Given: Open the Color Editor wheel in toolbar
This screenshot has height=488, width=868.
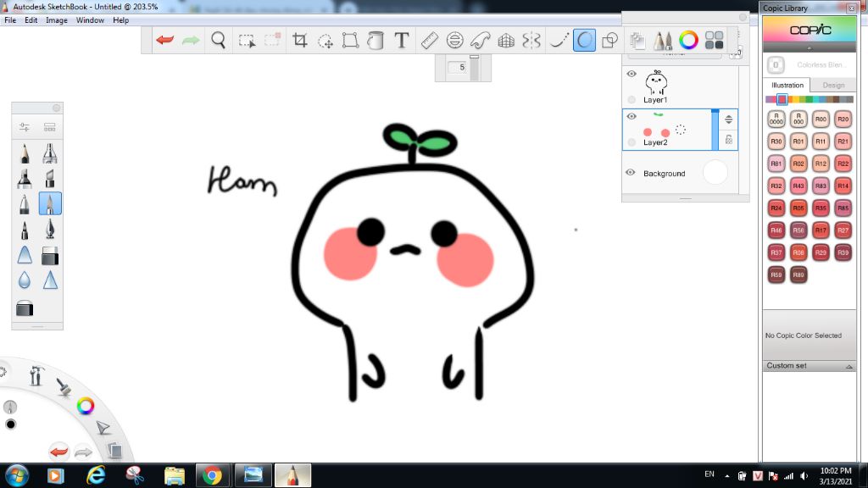Looking at the screenshot, I should click(688, 41).
